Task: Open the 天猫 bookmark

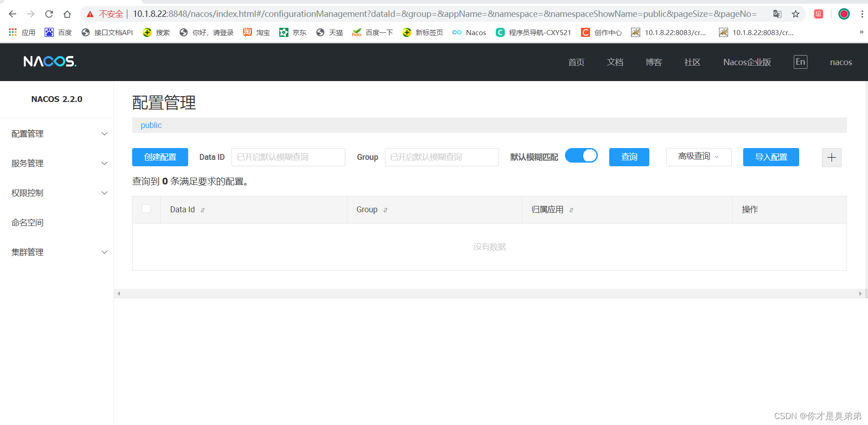Action: (329, 32)
